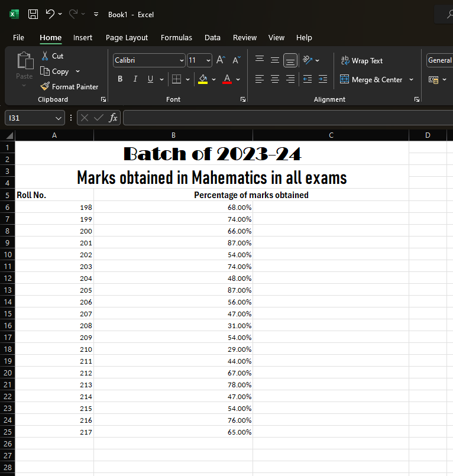Apply the yellow fill color
Viewport: 453px width, 476px height.
[203, 79]
